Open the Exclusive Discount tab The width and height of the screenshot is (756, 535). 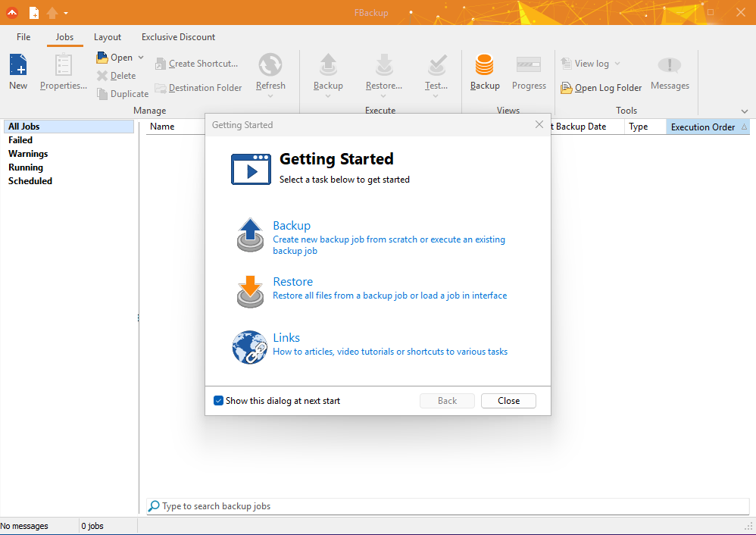click(178, 37)
